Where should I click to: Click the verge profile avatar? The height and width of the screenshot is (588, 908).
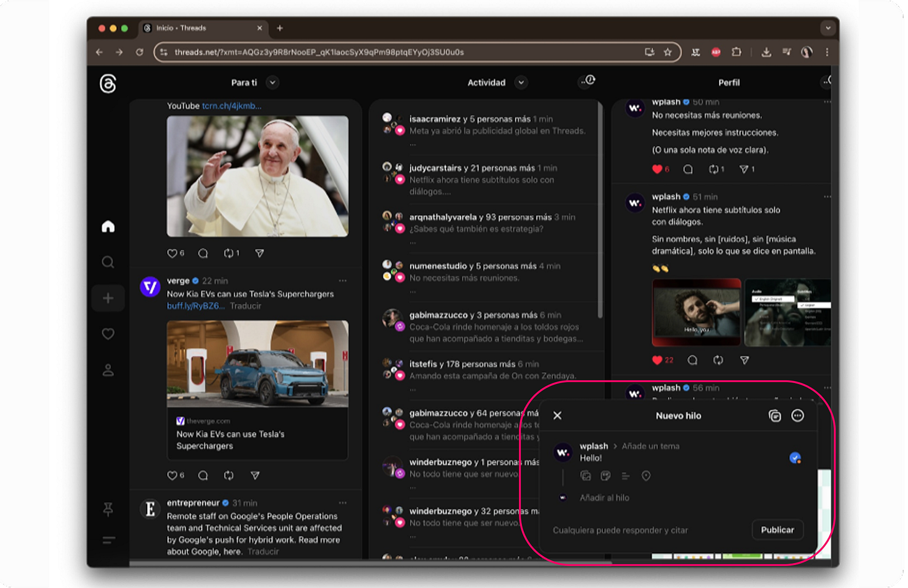click(x=150, y=287)
